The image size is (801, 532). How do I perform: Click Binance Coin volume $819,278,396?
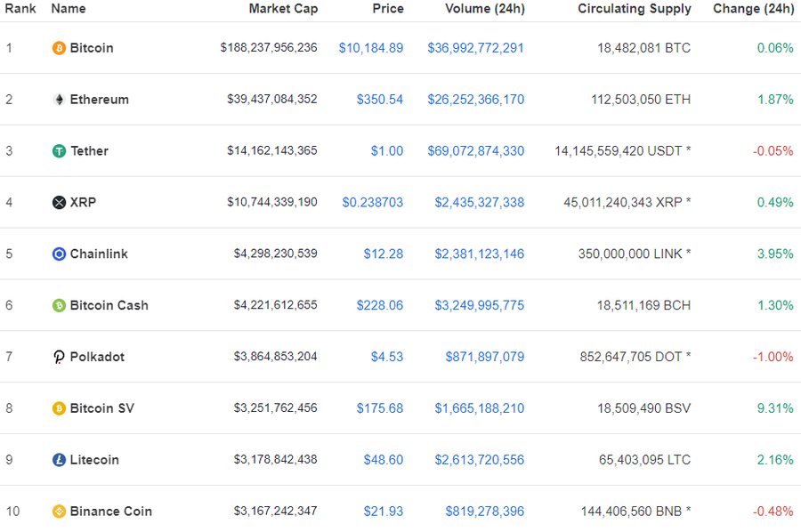(x=485, y=511)
